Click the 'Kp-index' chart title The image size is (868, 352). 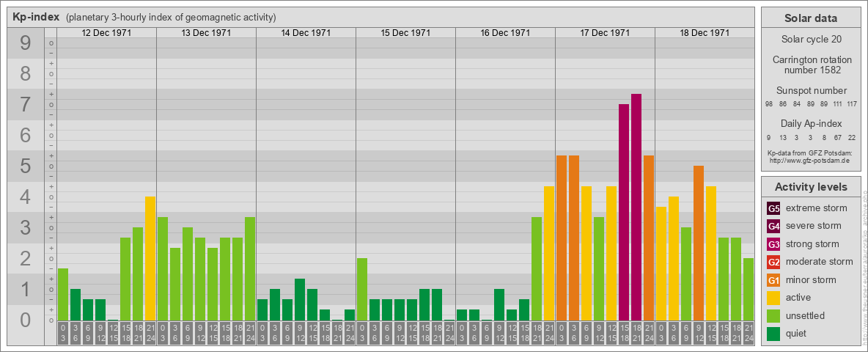click(x=36, y=17)
